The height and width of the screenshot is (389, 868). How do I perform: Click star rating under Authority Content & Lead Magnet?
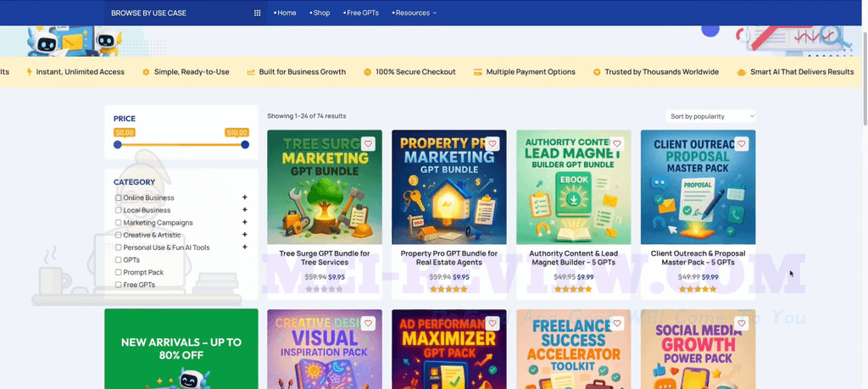[x=574, y=289]
